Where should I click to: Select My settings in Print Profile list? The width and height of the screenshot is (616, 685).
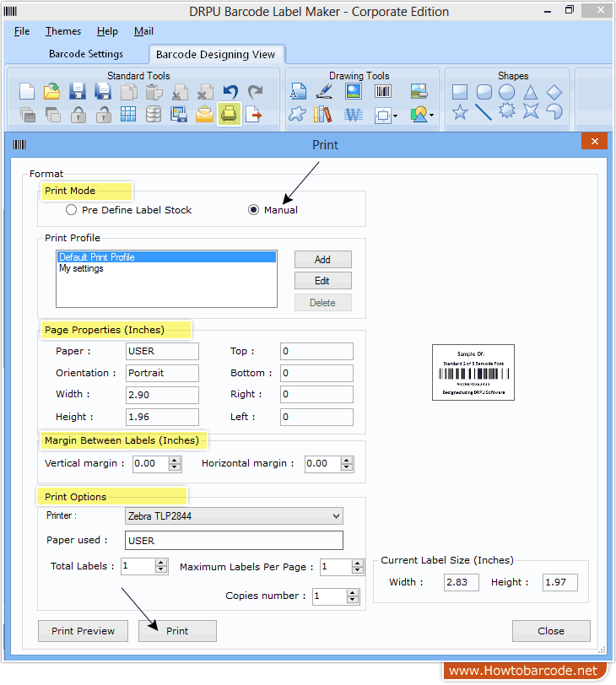pyautogui.click(x=82, y=269)
